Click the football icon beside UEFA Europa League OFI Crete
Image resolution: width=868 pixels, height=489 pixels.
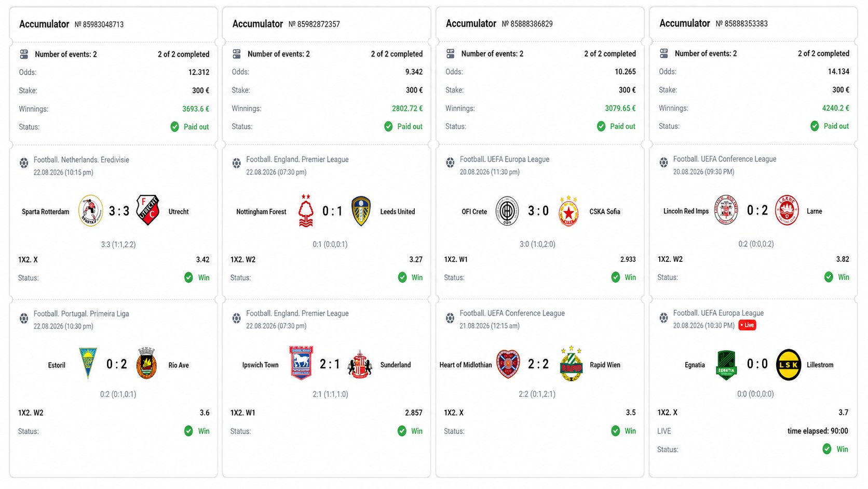point(450,163)
